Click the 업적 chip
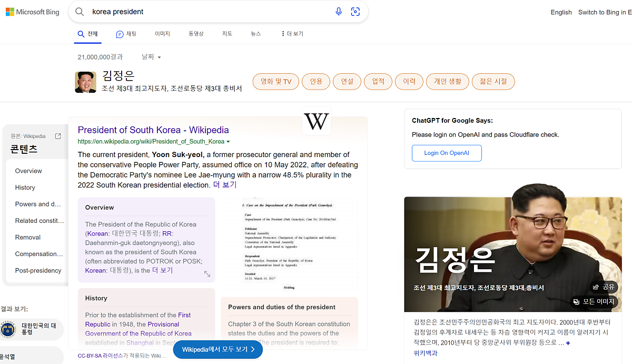 tap(378, 82)
